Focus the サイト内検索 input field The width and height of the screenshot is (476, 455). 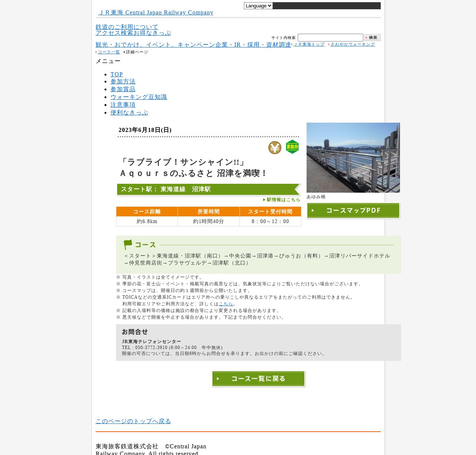330,37
